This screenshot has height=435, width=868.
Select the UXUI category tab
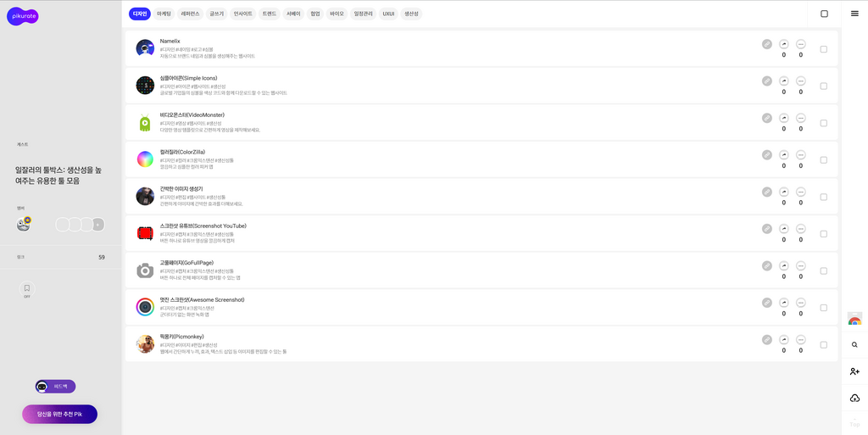coord(388,14)
